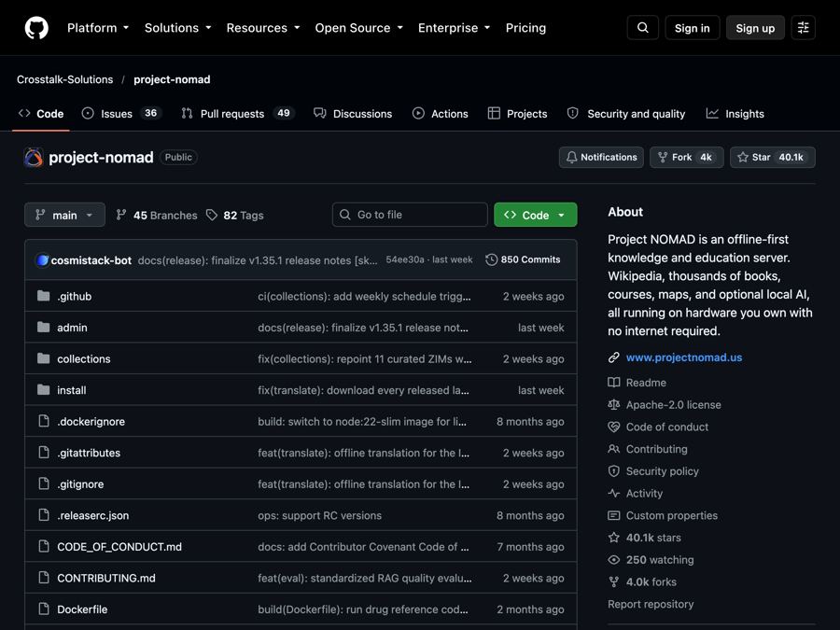Viewport: 840px width, 630px height.
Task: Open the Pull requests tab
Action: pos(238,114)
